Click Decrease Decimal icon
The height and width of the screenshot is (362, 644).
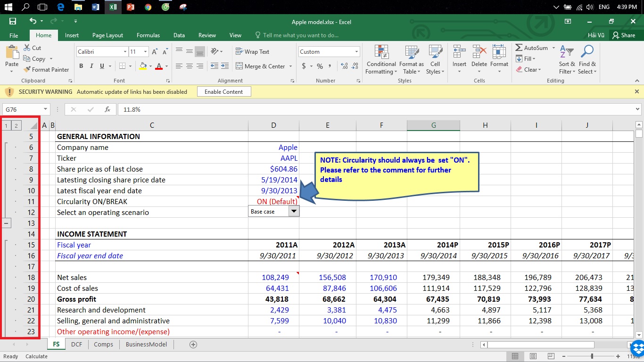point(355,66)
